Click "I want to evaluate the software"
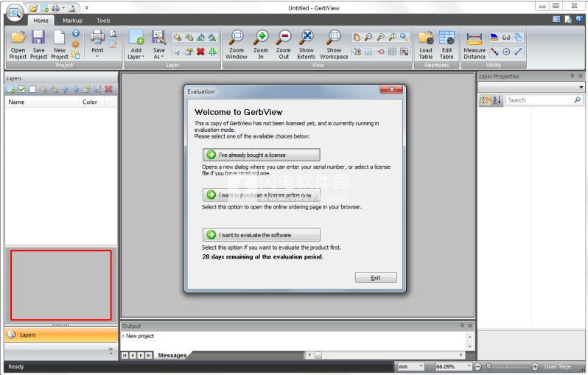 [262, 235]
